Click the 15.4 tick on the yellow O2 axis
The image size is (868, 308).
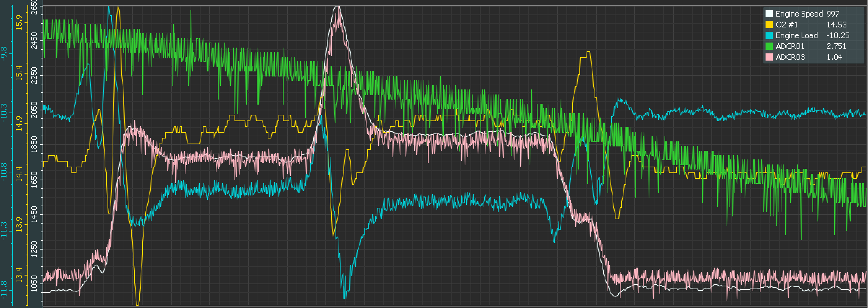[x=19, y=72]
